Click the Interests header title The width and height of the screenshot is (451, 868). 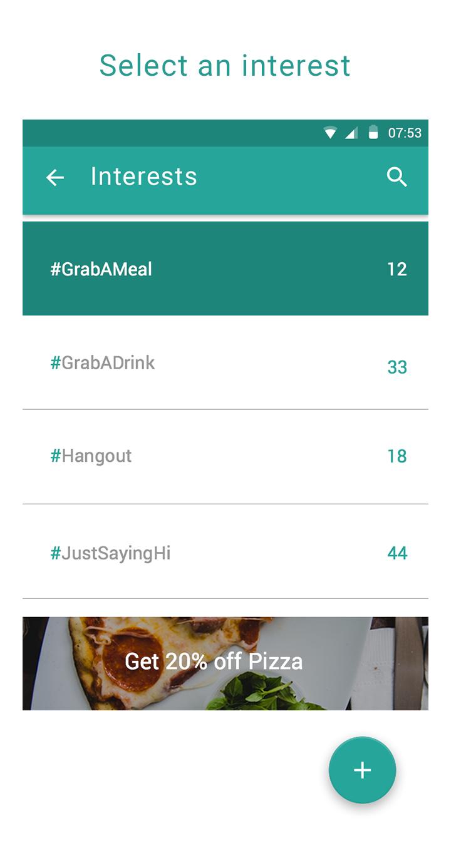[x=144, y=176]
